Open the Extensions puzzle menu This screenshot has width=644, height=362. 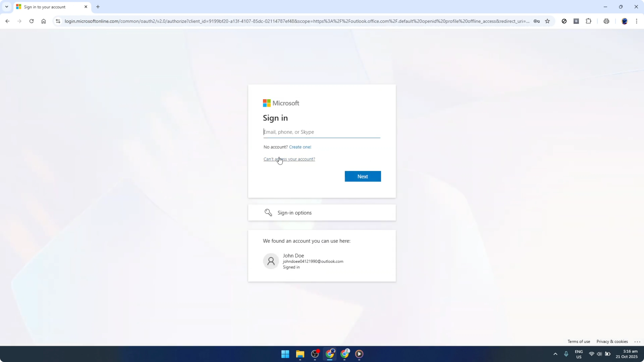tap(589, 21)
